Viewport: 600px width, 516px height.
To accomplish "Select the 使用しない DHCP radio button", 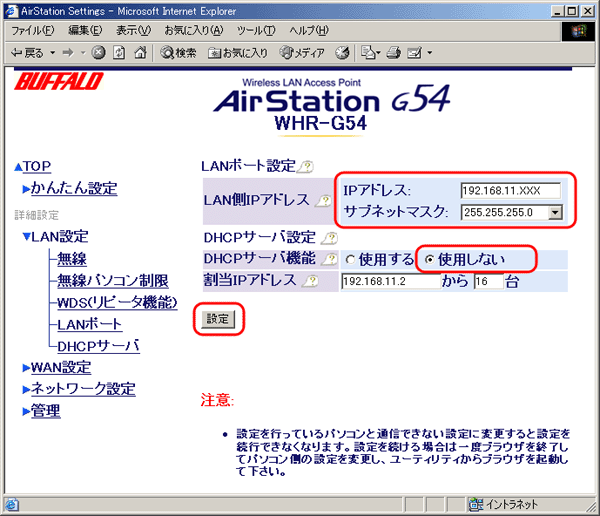I will click(x=429, y=260).
